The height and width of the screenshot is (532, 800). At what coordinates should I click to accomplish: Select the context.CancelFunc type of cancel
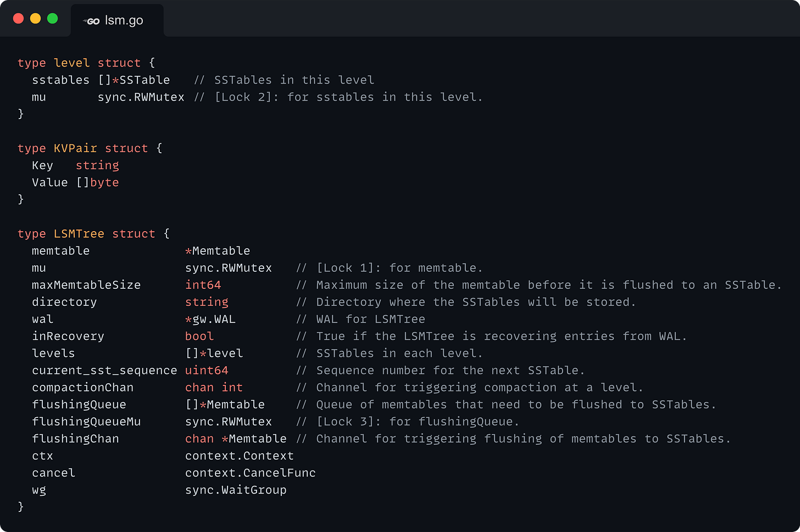click(x=250, y=472)
